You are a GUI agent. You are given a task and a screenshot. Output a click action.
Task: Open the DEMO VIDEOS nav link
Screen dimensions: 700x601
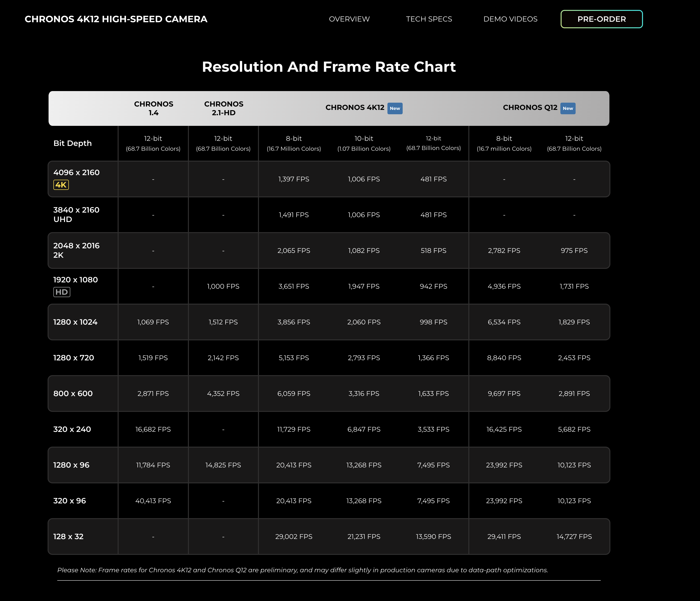click(510, 19)
